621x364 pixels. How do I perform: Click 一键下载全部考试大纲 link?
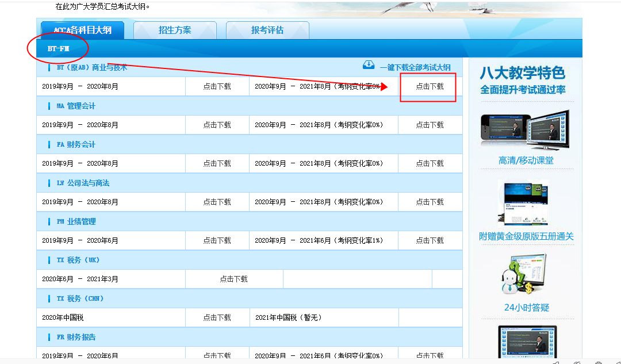[x=415, y=67]
